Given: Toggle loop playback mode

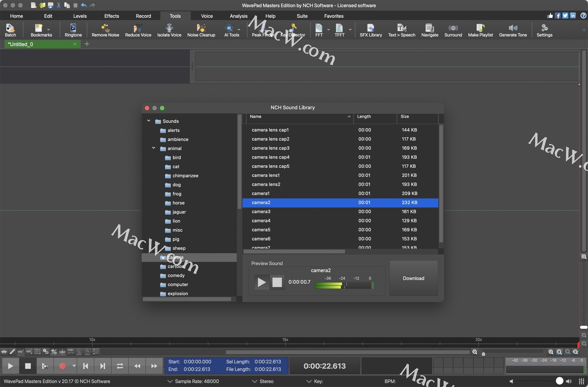Looking at the screenshot, I should tap(120, 366).
